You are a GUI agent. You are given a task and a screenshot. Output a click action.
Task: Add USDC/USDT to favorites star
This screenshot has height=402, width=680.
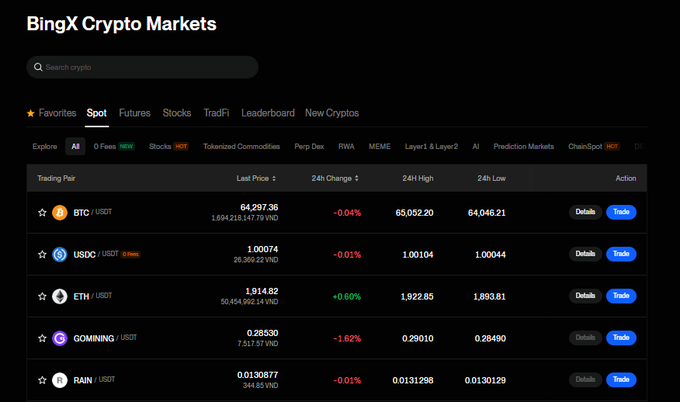pyautogui.click(x=42, y=255)
